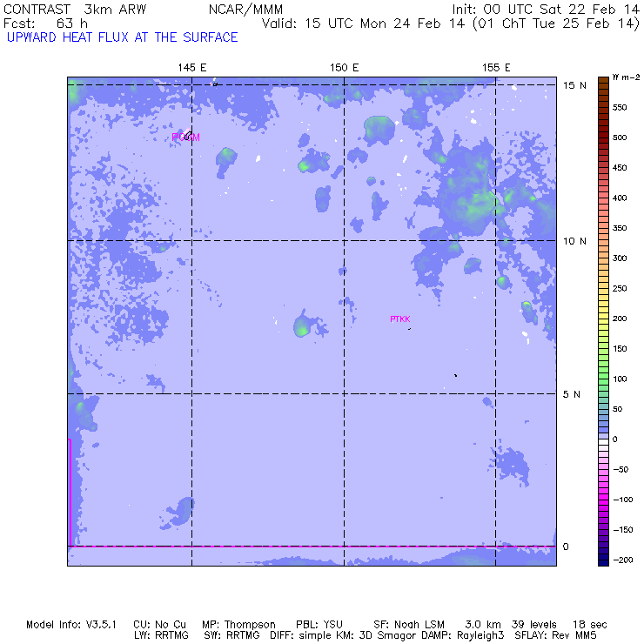Screen dimensions: 644x644
Task: Click the 0 value on the colorbar
Action: (x=614, y=439)
